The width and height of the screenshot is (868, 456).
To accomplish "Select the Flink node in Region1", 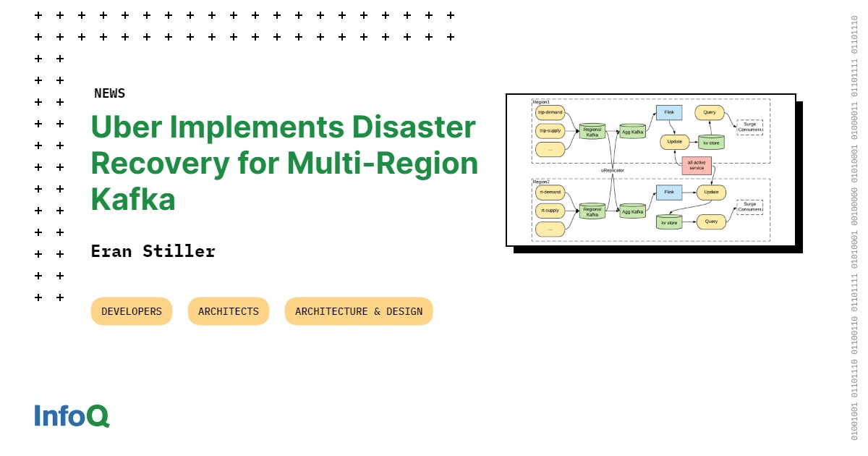I will 668,112.
